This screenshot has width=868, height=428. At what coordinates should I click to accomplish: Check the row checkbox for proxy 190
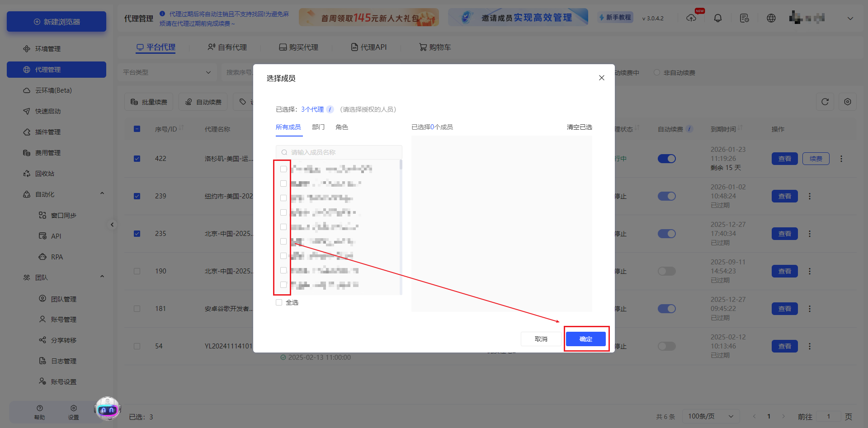[x=137, y=271]
